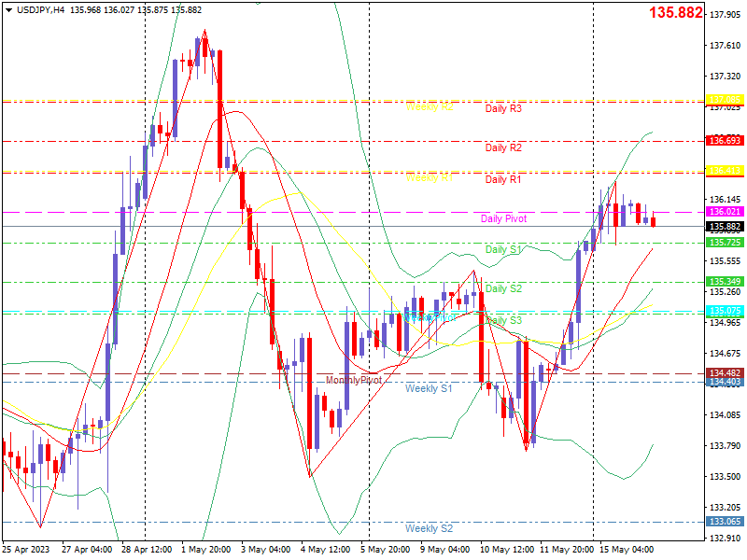Viewport: 747px width, 560px height.
Task: Select the Weekly R2 label
Action: [x=430, y=106]
